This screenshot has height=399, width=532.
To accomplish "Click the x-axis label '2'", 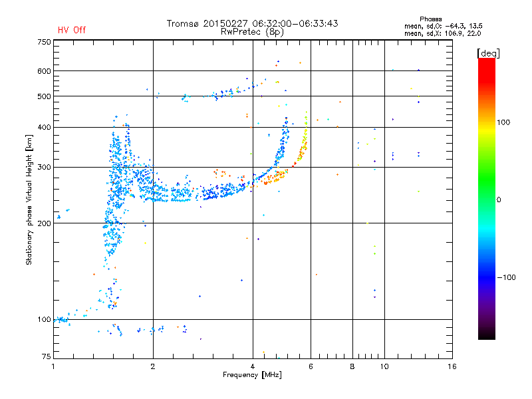I will click(x=153, y=366).
